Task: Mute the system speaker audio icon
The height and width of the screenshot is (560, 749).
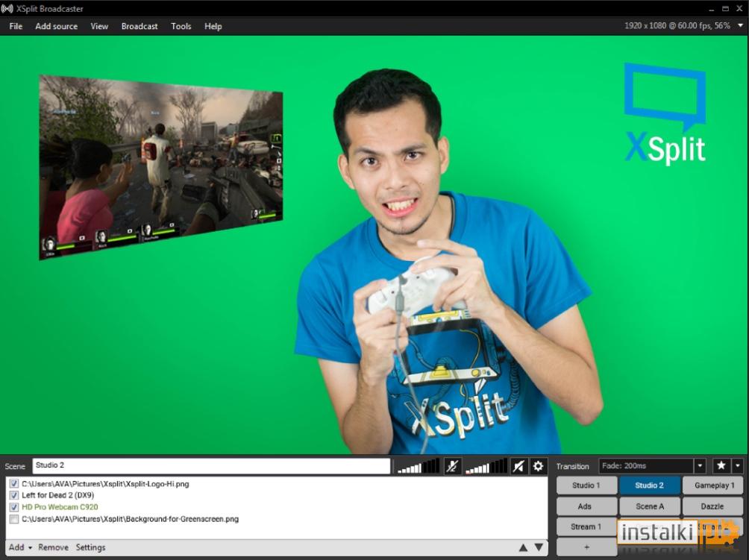Action: tap(518, 466)
